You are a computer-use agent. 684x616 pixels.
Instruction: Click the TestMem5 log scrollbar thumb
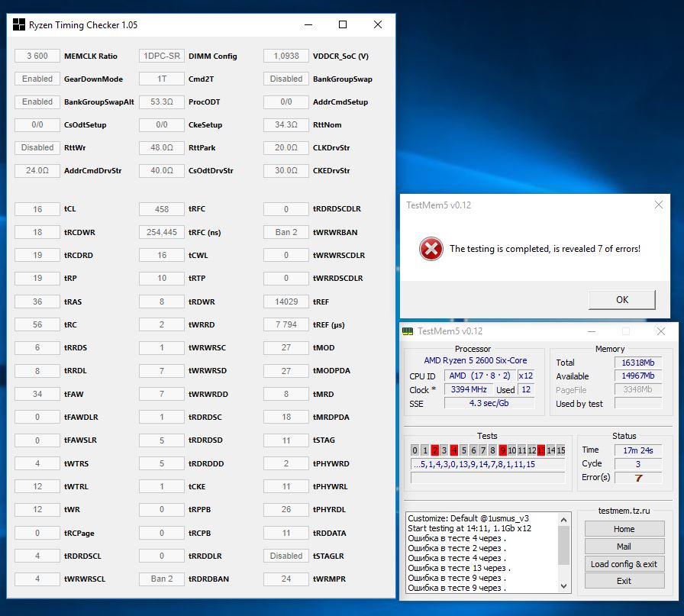click(563, 545)
